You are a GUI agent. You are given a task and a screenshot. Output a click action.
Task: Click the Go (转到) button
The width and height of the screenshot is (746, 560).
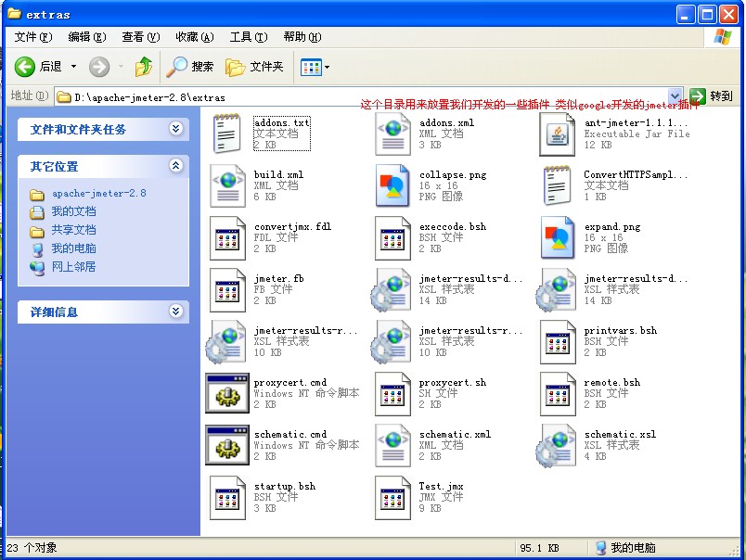click(711, 96)
